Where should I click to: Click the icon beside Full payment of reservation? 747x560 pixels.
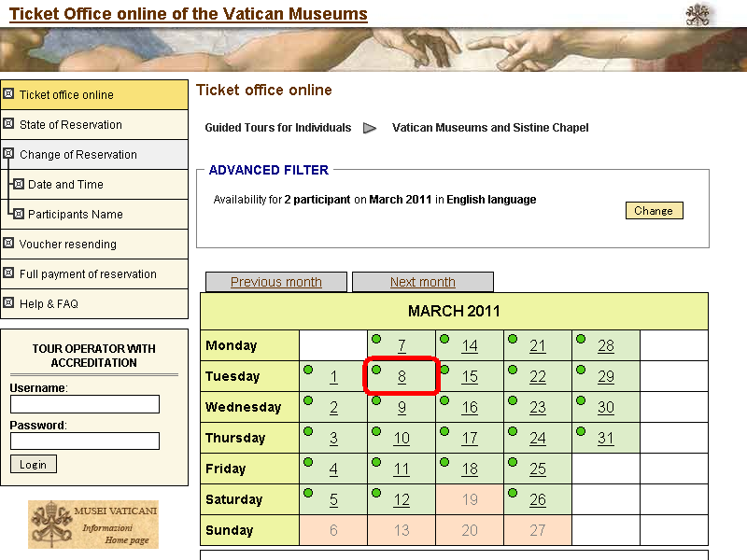click(8, 273)
